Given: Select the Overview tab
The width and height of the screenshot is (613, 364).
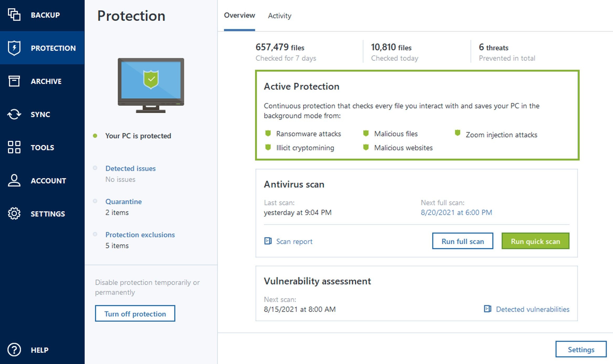Looking at the screenshot, I should (239, 15).
